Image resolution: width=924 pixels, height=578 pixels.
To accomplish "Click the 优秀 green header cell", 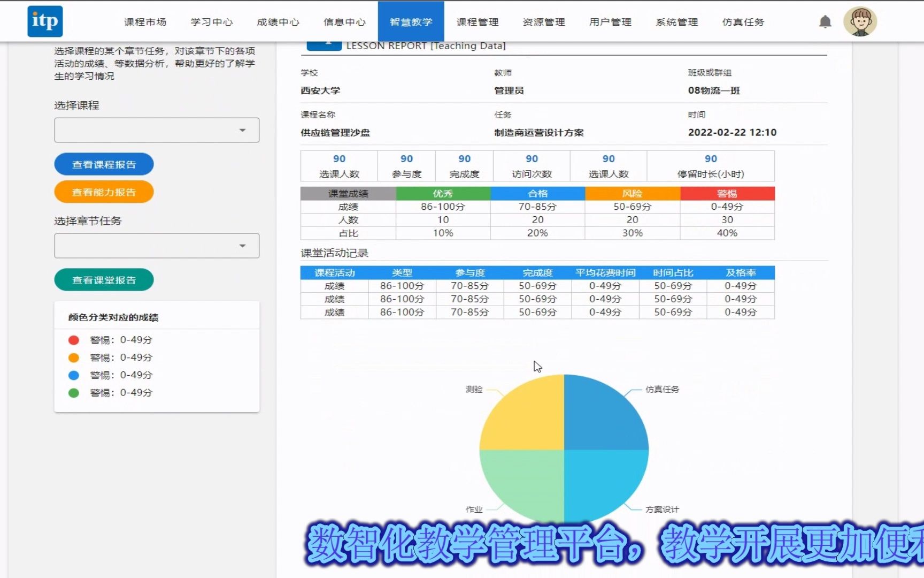I will coord(443,193).
